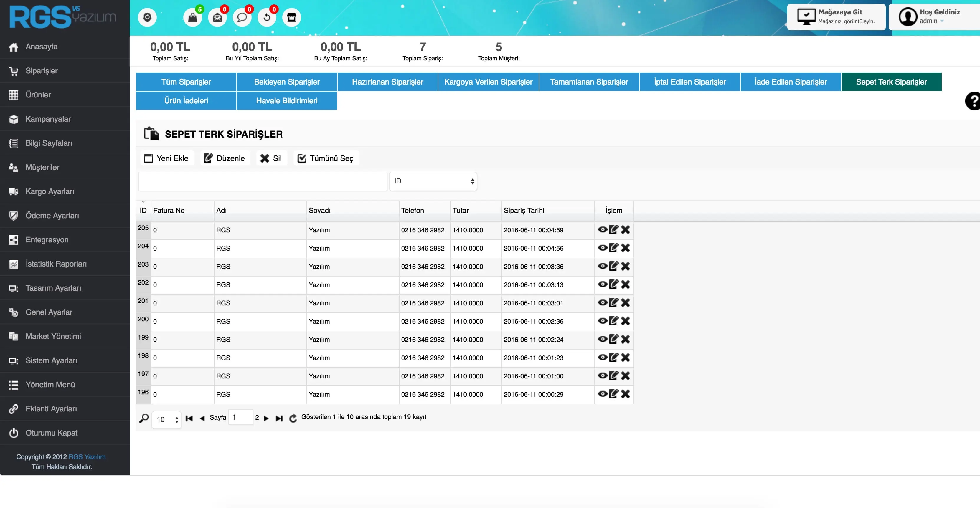Click the Mağazaya Git button
The height and width of the screenshot is (508, 980).
pyautogui.click(x=836, y=17)
